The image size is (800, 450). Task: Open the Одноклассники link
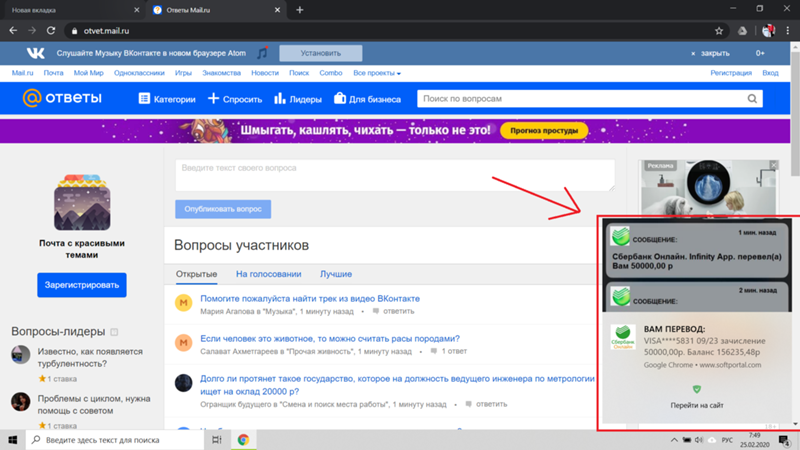[x=139, y=73]
